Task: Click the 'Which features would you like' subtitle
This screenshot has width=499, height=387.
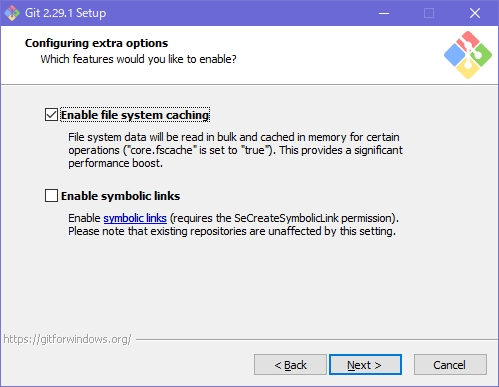Action: point(138,59)
